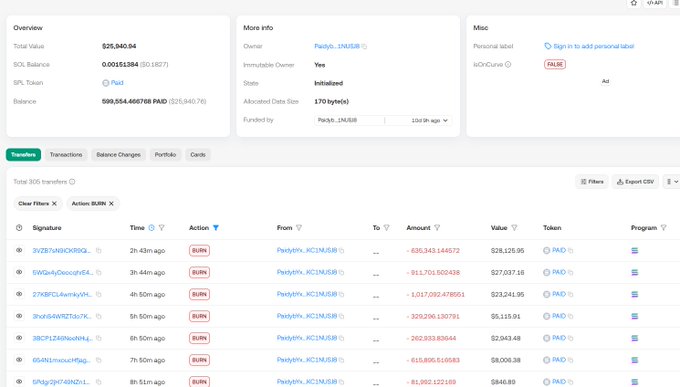This screenshot has height=387, width=680.
Task: Open transaction 3hoh64WRZTdo7K
Action: click(x=62, y=316)
